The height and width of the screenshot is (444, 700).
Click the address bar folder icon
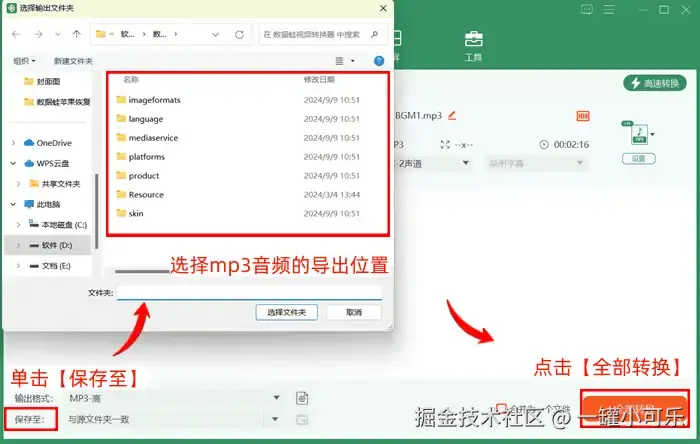point(100,34)
